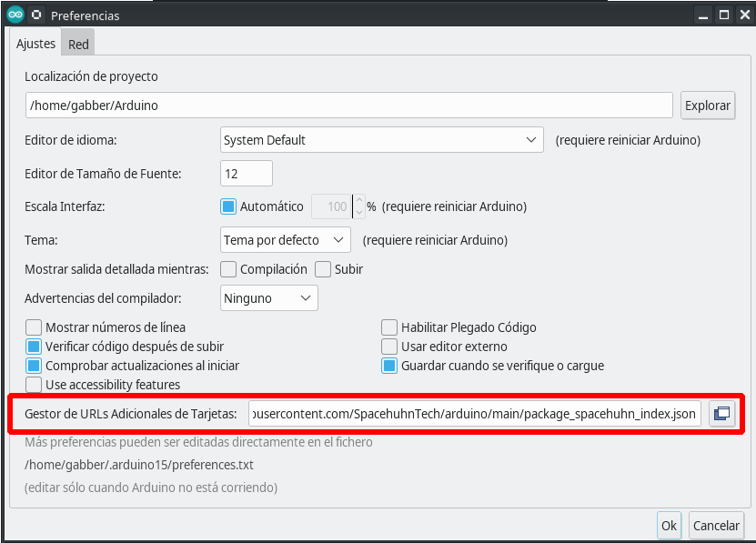Enable verbose output during Compilación
The height and width of the screenshot is (543, 756).
[227, 269]
